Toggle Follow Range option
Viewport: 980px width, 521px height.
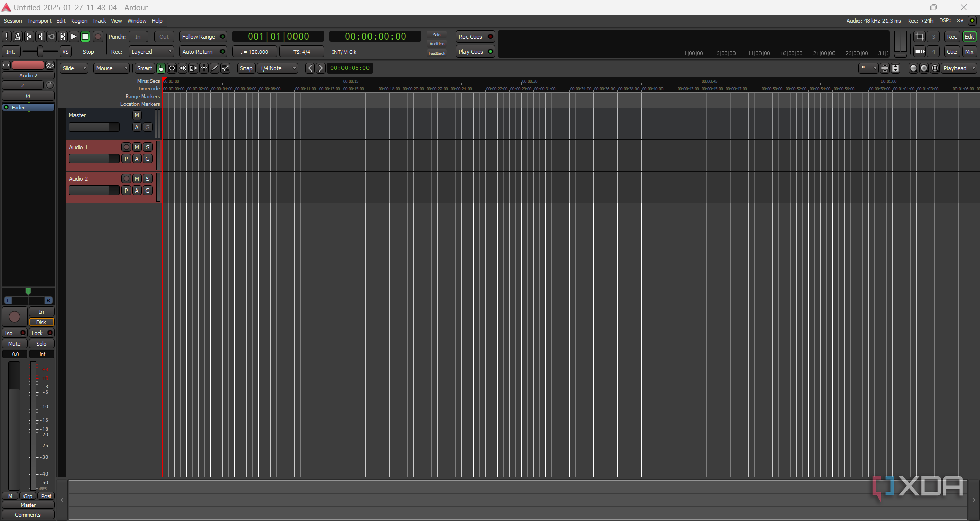coord(203,37)
